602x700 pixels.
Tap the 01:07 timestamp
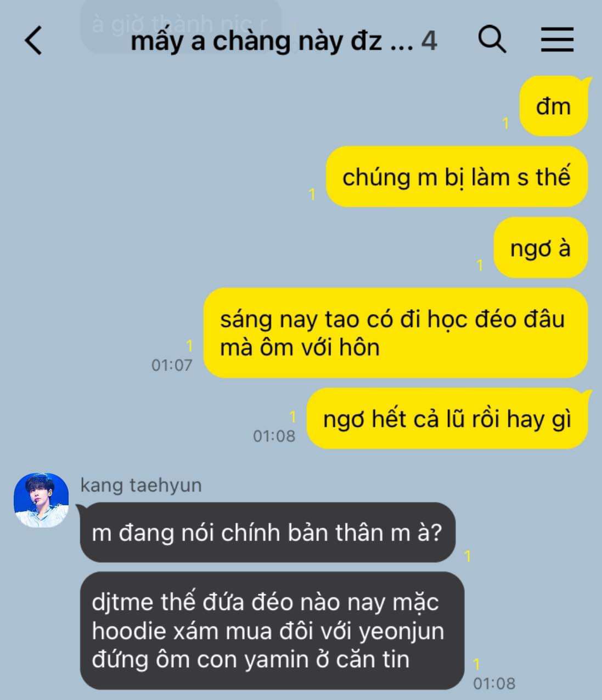pyautogui.click(x=172, y=365)
